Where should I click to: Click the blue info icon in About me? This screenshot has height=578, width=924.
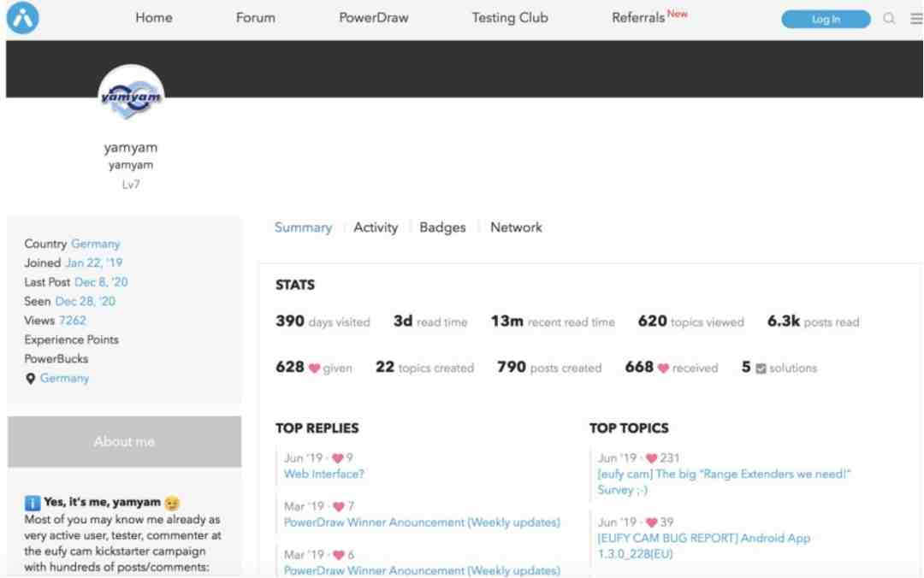[x=32, y=503]
